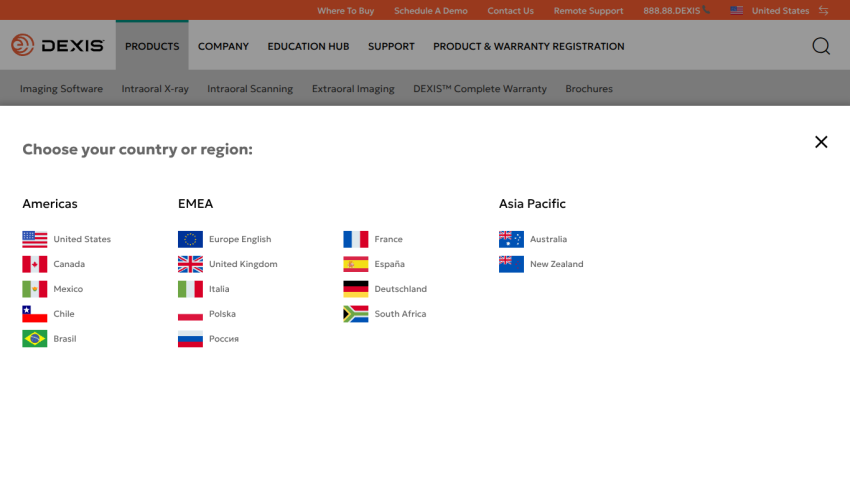This screenshot has width=850, height=478.
Task: Click the 888.88.DEXIS phone number
Action: 672,11
